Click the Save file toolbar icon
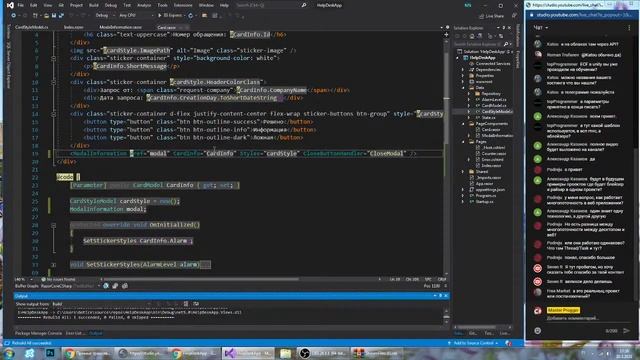Screen dimensions: 640x360 click(54, 16)
